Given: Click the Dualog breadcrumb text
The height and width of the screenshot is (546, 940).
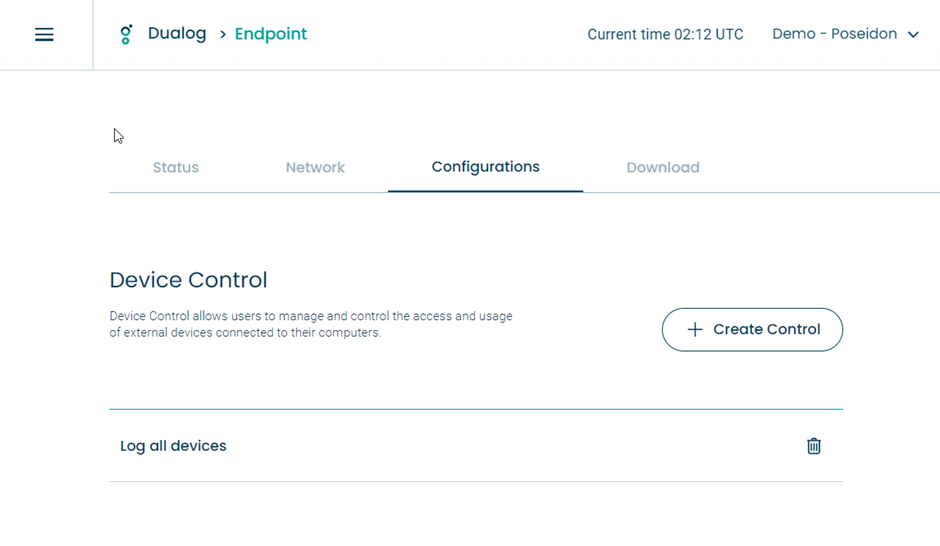Looking at the screenshot, I should point(177,34).
